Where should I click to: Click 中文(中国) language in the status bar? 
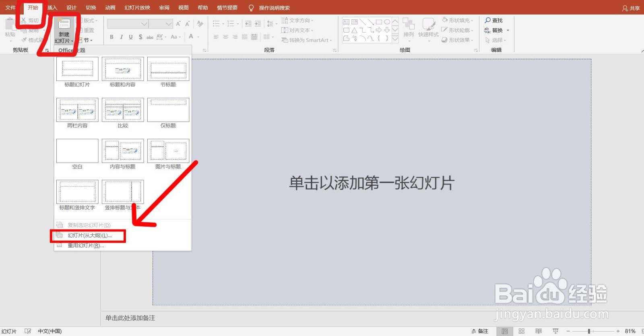[50, 331]
